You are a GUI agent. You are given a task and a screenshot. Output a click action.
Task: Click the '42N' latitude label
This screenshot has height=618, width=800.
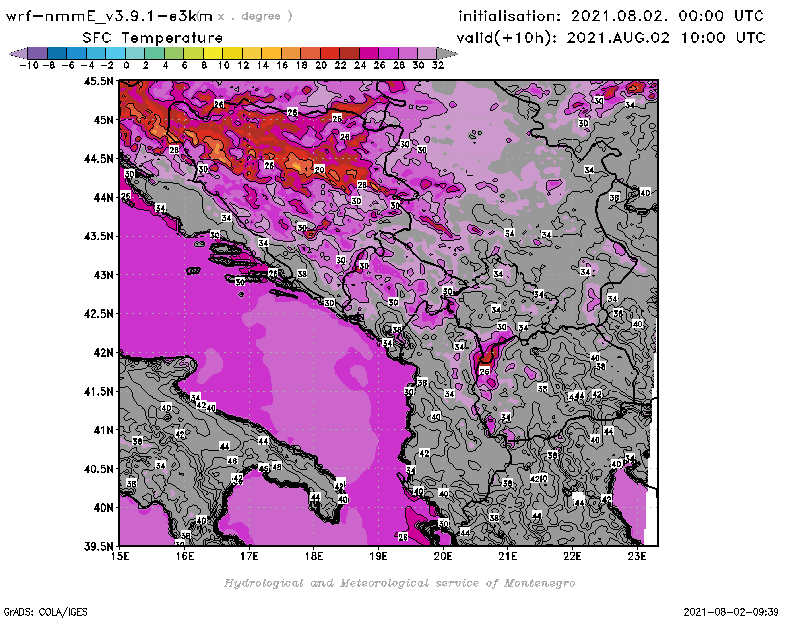coord(103,352)
